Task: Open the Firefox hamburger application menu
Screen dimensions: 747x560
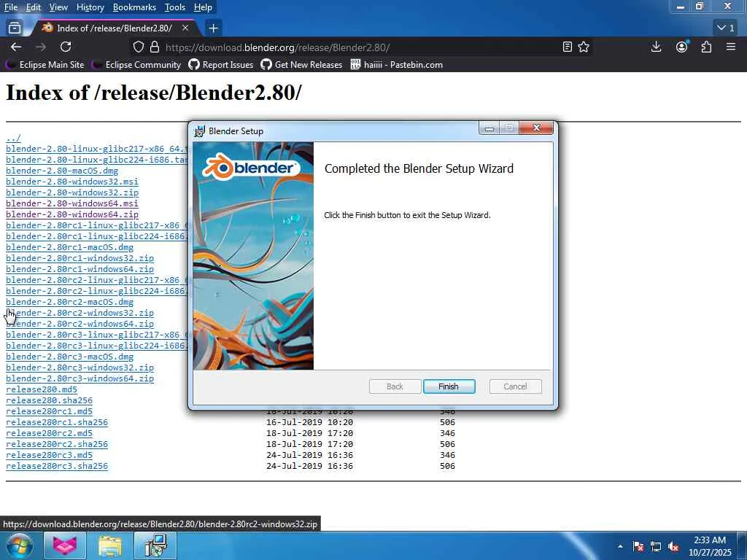Action: click(x=731, y=47)
